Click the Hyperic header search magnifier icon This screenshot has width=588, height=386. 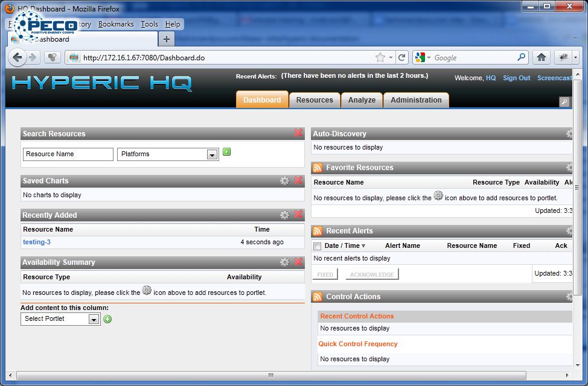pos(564,101)
